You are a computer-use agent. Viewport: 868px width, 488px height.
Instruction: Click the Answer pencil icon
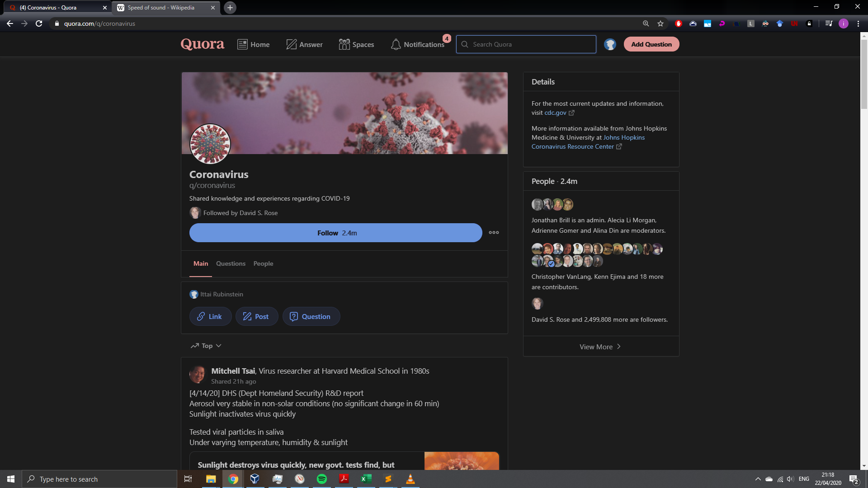pos(291,44)
